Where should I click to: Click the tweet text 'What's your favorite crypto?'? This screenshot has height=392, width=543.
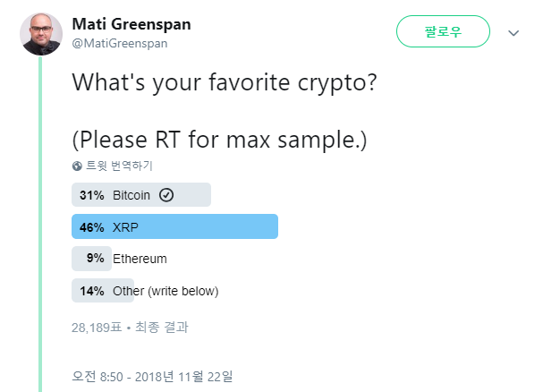coord(224,83)
